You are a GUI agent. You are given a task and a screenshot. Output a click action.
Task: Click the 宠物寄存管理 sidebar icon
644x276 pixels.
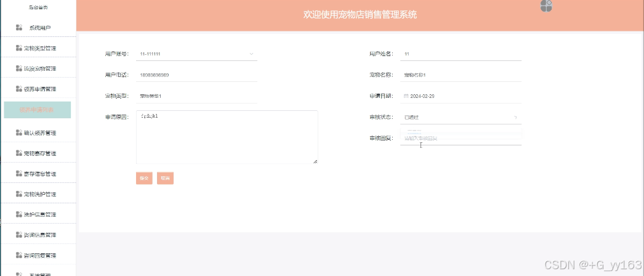[19, 153]
